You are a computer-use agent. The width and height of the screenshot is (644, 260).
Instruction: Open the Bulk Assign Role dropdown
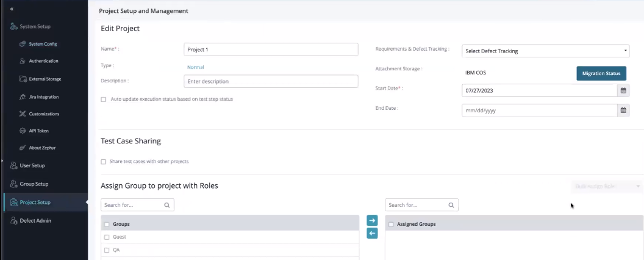pos(606,186)
